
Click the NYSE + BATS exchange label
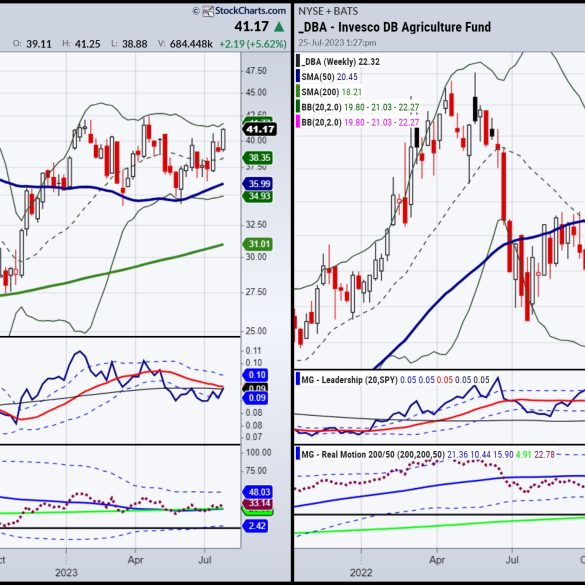(x=328, y=11)
